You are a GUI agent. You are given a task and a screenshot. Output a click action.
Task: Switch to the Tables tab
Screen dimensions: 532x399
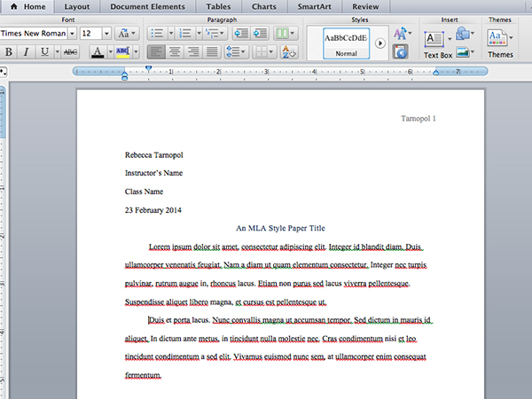[218, 6]
